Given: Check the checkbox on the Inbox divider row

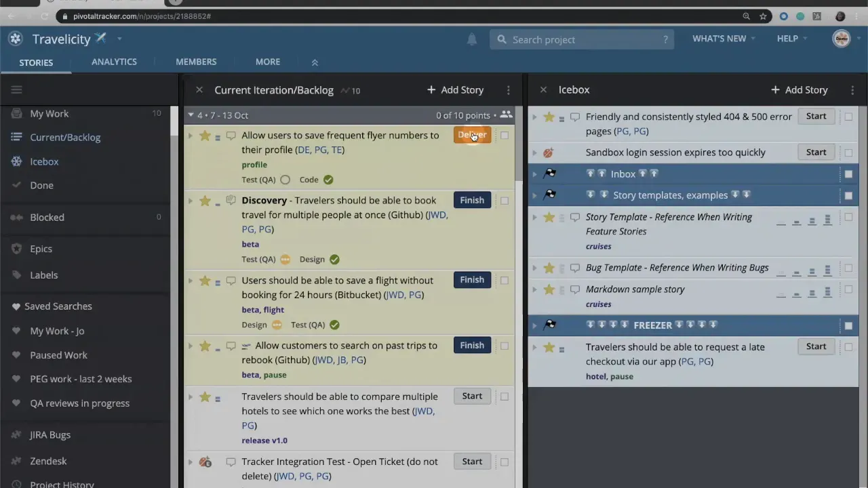Looking at the screenshot, I should click(x=848, y=174).
